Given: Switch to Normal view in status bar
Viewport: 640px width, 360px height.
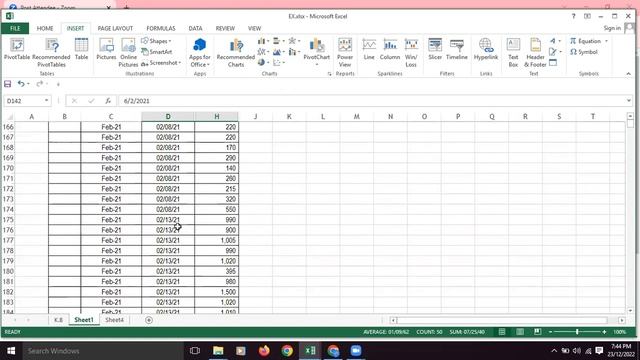Looking at the screenshot, I should coord(502,332).
